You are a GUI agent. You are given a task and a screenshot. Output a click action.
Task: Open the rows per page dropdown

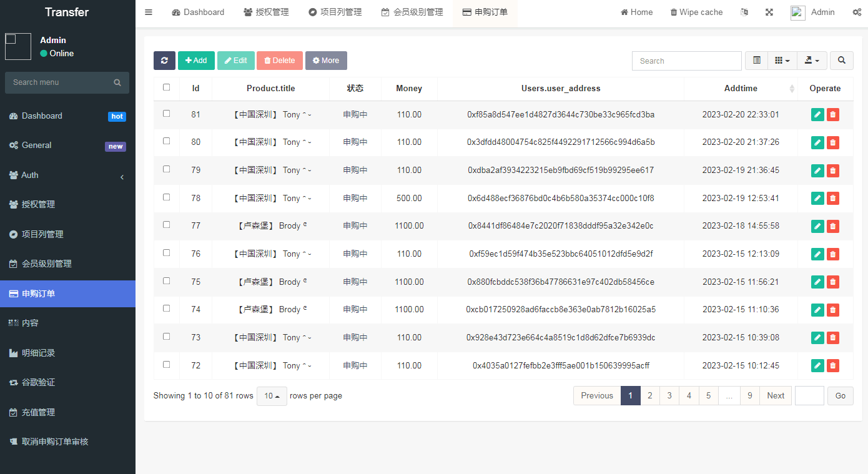pyautogui.click(x=272, y=396)
